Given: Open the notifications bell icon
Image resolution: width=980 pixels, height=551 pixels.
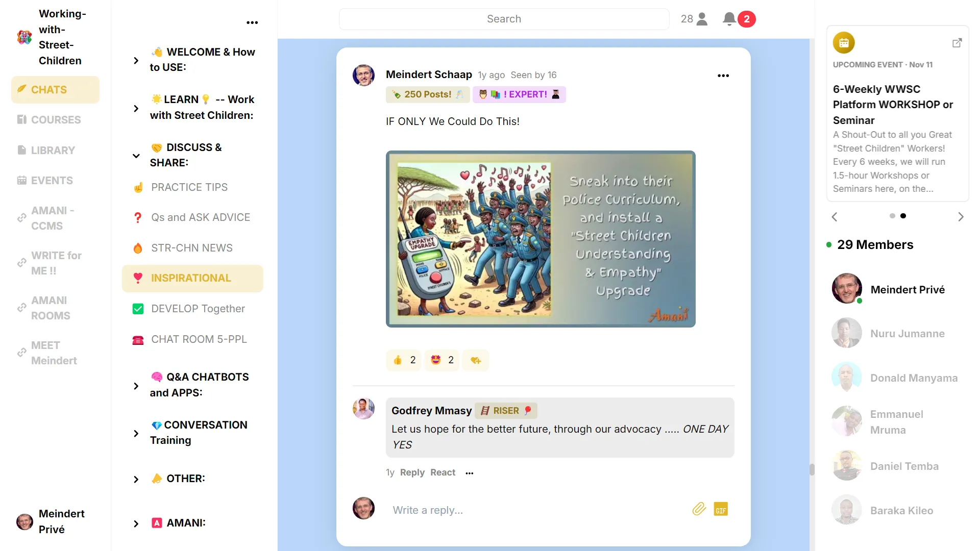Looking at the screenshot, I should coord(729,19).
